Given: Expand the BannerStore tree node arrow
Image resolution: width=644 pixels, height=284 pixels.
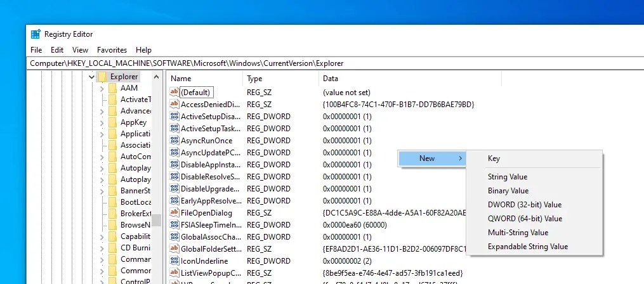Looking at the screenshot, I should pos(102,191).
